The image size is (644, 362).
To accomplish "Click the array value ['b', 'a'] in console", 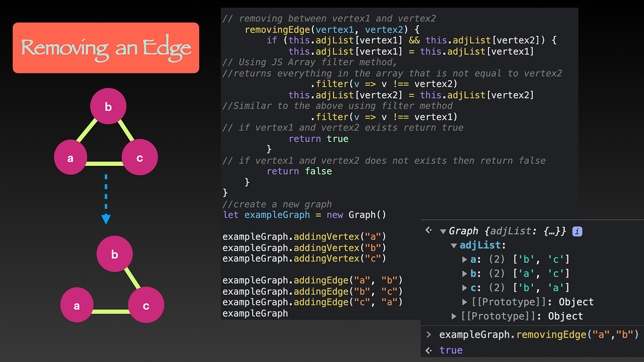I will (541, 288).
